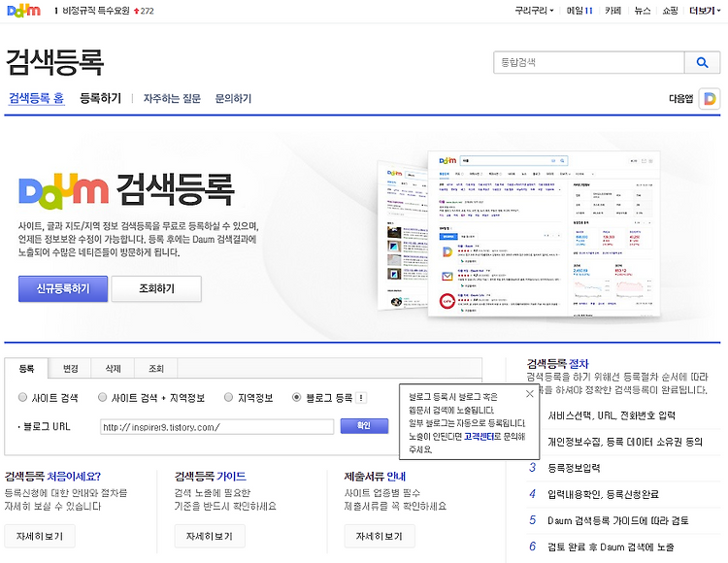Click the 블로그 URL input field
Screen dimensions: 728x563
point(216,426)
